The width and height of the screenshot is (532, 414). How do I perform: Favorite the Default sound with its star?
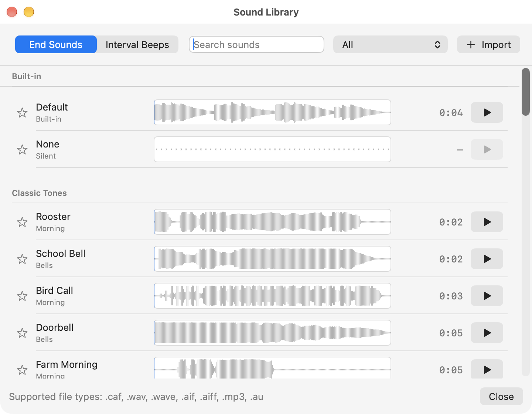coord(22,113)
